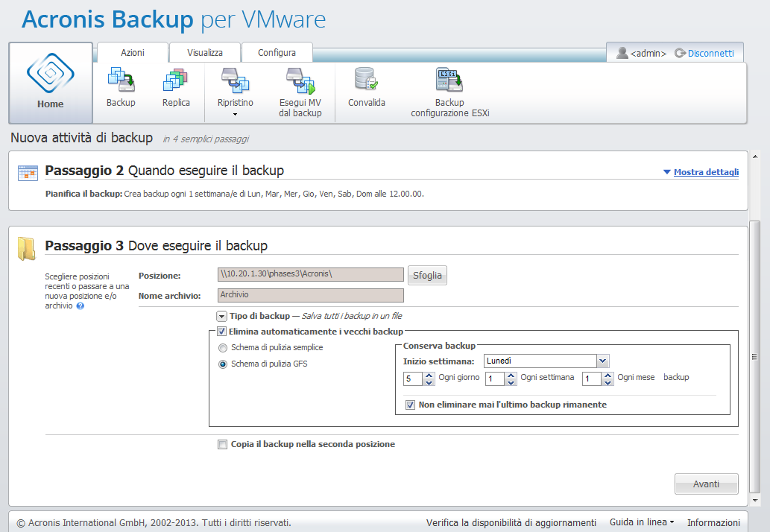Click the Pianifica il backup summary text

point(234,194)
